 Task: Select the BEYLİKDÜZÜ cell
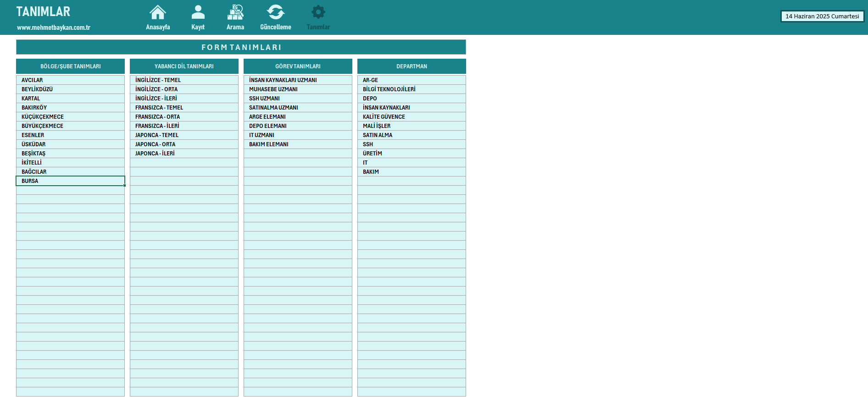[70, 89]
